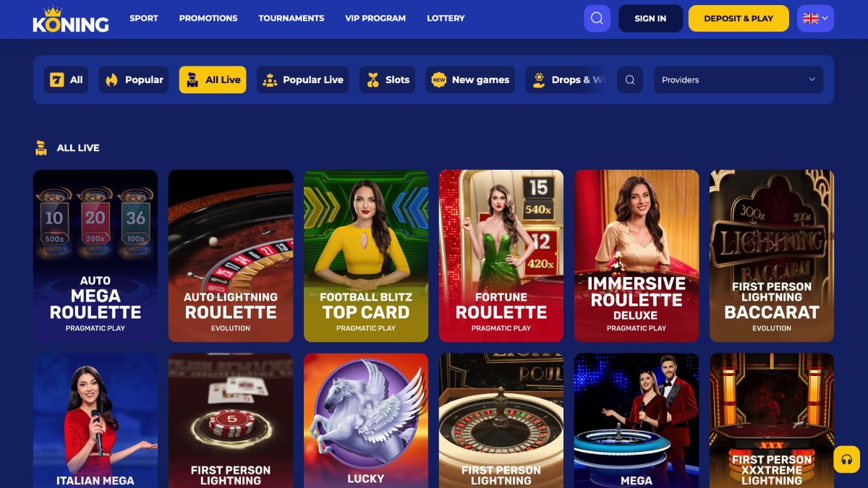Open the headset support chat icon
This screenshot has width=868, height=488.
pyautogui.click(x=847, y=459)
